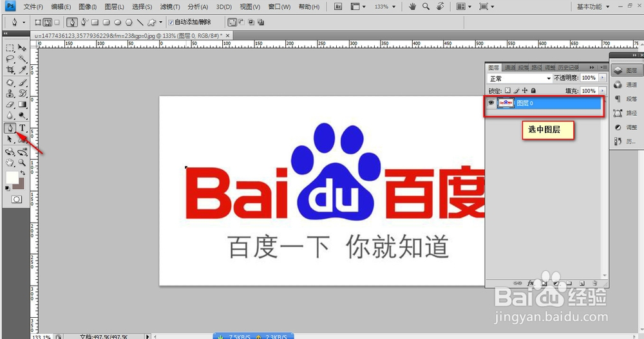Open the 文件(F) menu
Image resolution: width=644 pixels, height=339 pixels.
point(33,6)
